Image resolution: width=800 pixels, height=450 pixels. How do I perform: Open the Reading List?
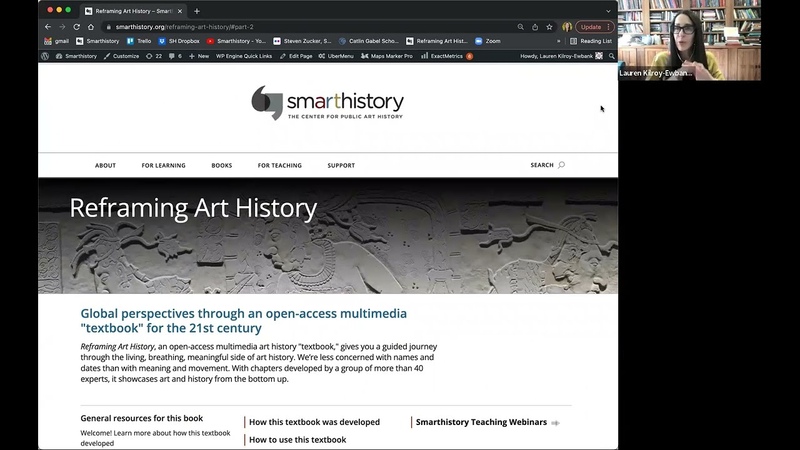tap(591, 41)
